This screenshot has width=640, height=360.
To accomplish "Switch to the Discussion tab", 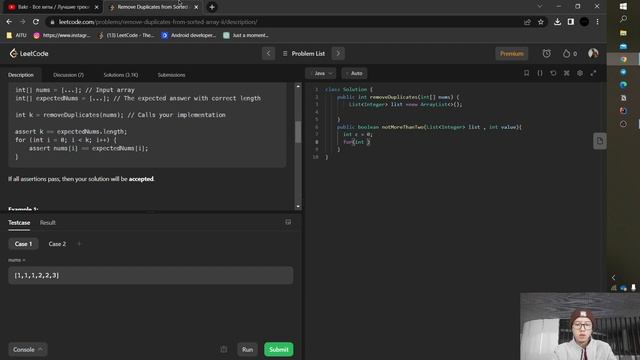I will pos(68,75).
